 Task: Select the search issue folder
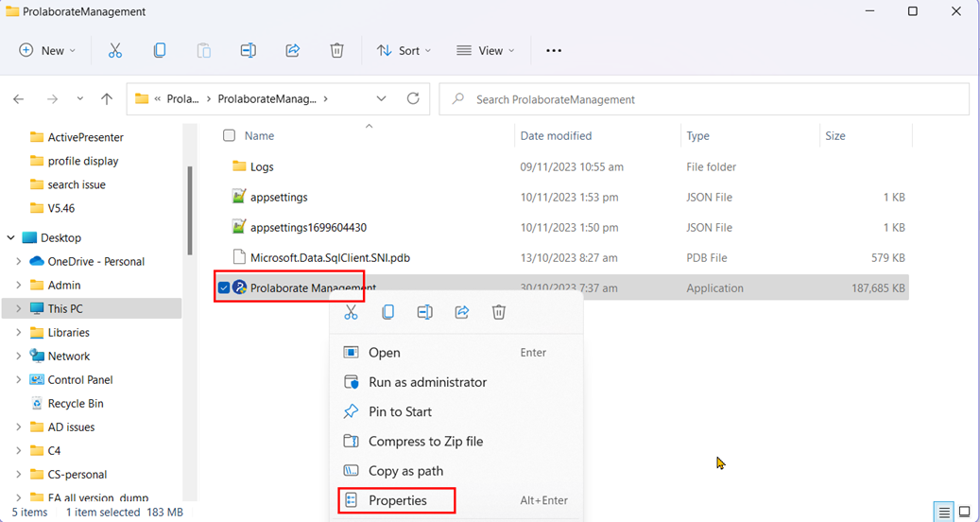(77, 184)
